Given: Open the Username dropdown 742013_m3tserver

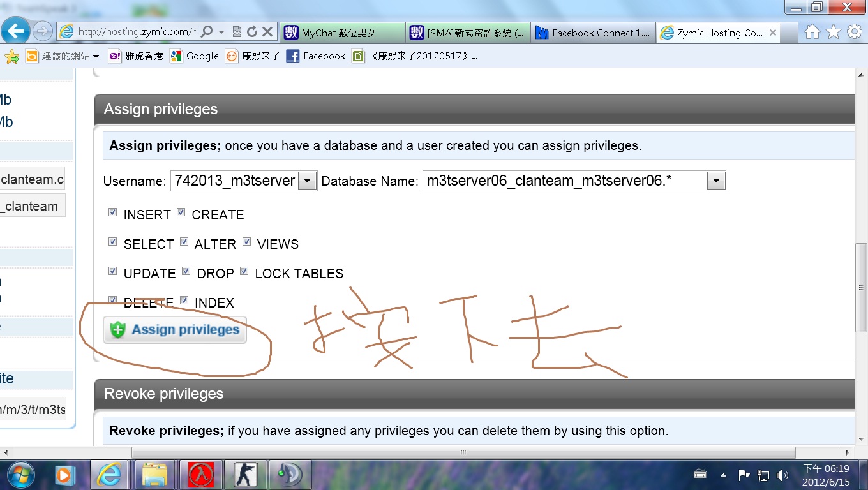Looking at the screenshot, I should pyautogui.click(x=244, y=181).
